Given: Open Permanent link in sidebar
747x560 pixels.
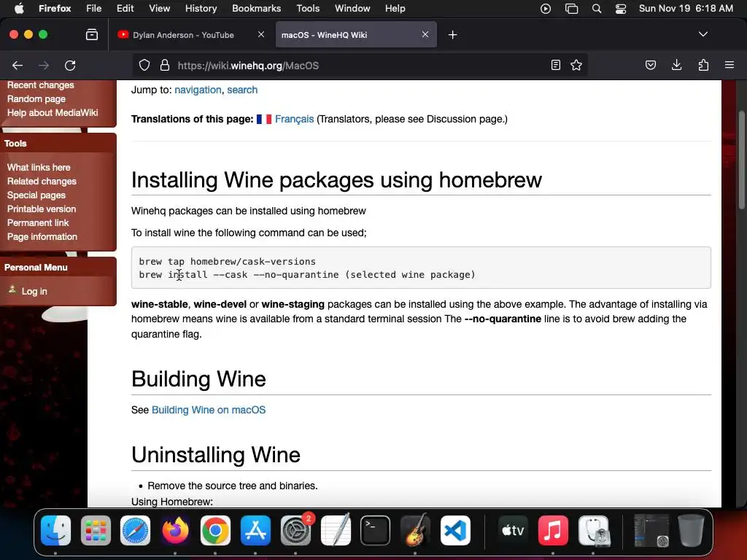Looking at the screenshot, I should click(38, 222).
